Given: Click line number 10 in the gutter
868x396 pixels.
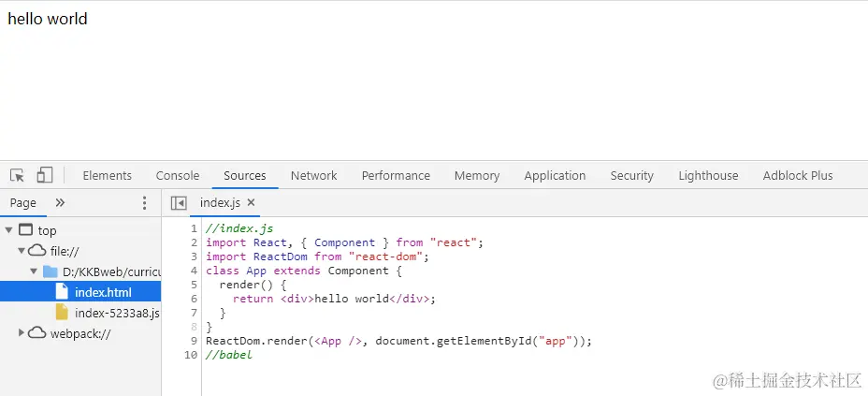Looking at the screenshot, I should click(191, 355).
